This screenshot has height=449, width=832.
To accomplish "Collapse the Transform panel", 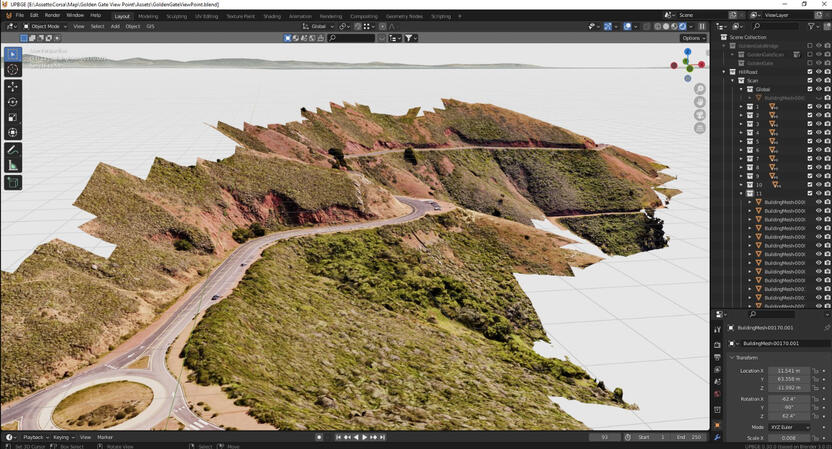I will [x=745, y=357].
